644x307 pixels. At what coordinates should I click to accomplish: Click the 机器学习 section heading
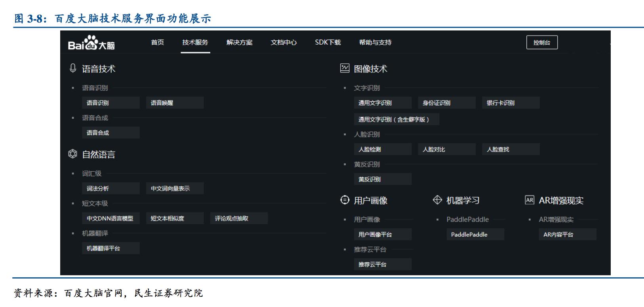click(463, 201)
